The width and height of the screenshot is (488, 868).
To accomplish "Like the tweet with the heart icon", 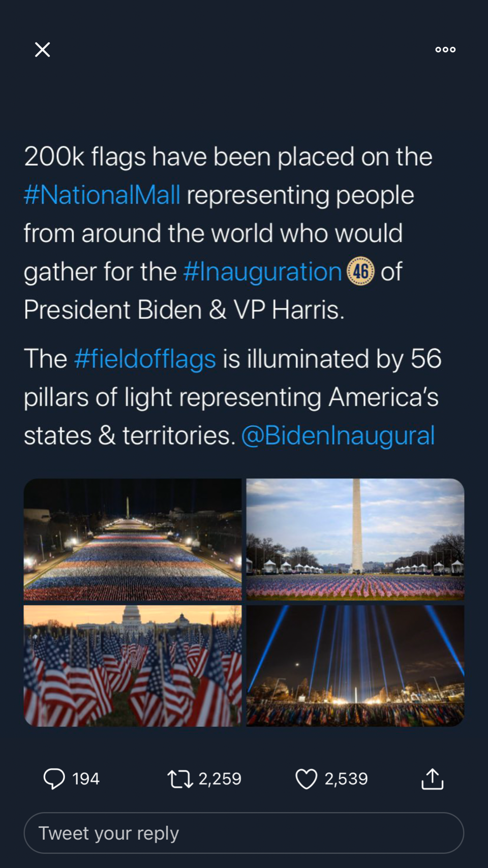I will coord(306,779).
